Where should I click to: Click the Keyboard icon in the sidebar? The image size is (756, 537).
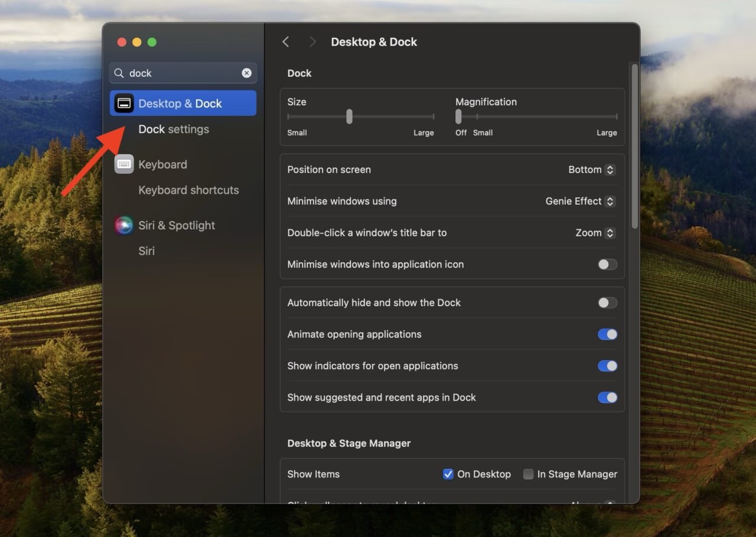pos(124,164)
